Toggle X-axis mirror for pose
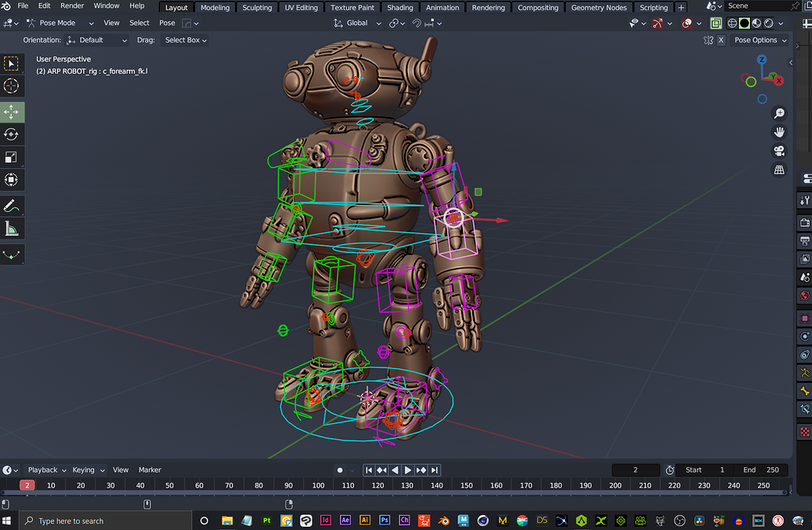The image size is (812, 530). [x=721, y=40]
